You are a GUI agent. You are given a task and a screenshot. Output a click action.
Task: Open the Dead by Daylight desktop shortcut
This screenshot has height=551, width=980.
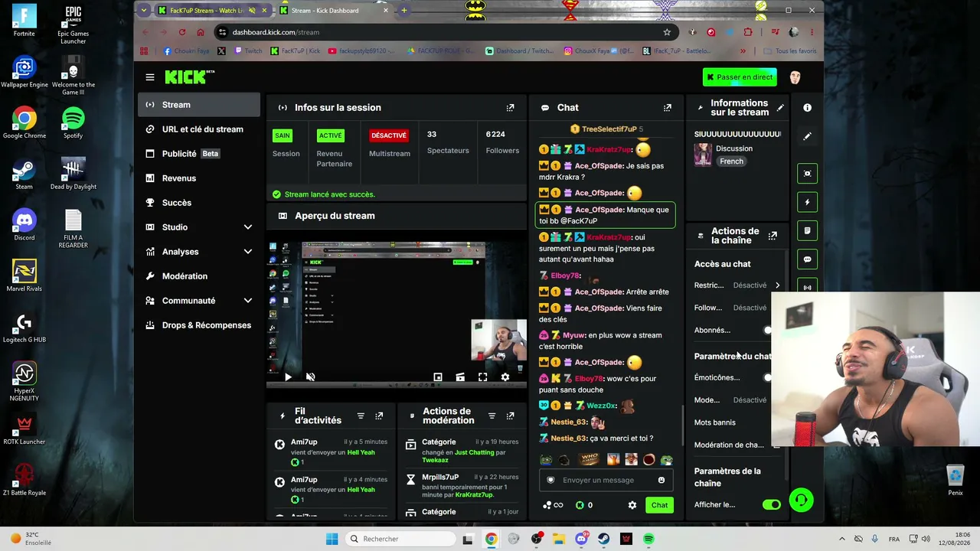[x=73, y=174]
